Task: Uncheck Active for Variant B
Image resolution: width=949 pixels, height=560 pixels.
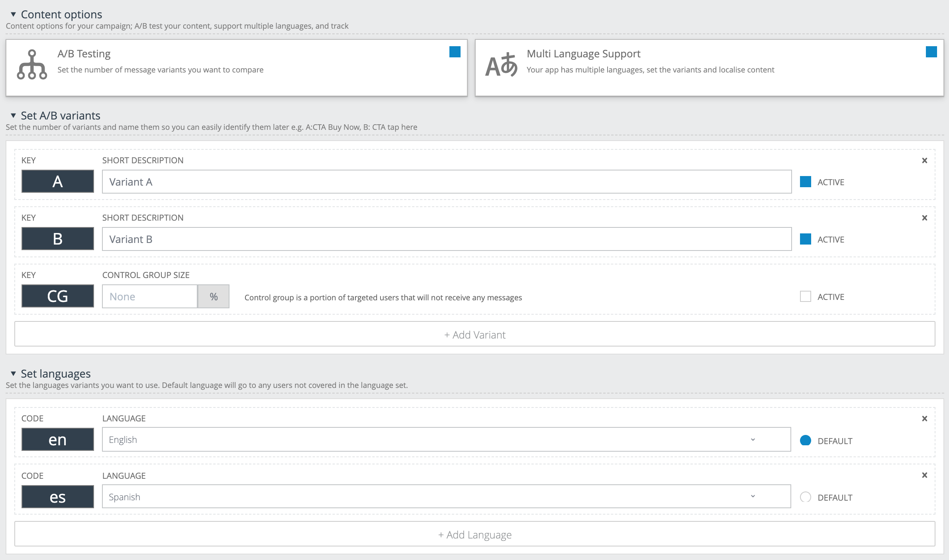Action: point(805,239)
